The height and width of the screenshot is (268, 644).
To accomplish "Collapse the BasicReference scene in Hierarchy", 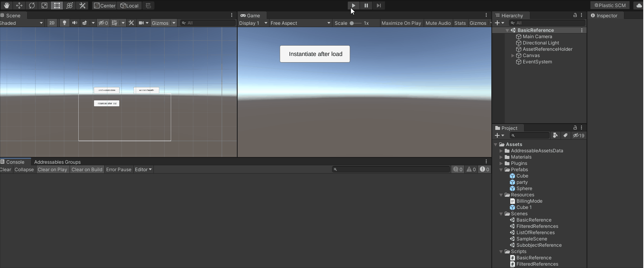I will point(507,30).
